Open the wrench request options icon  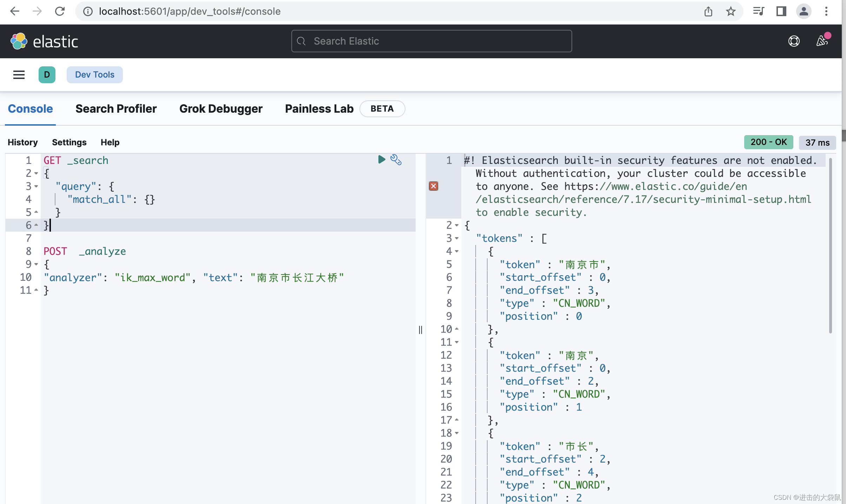396,160
